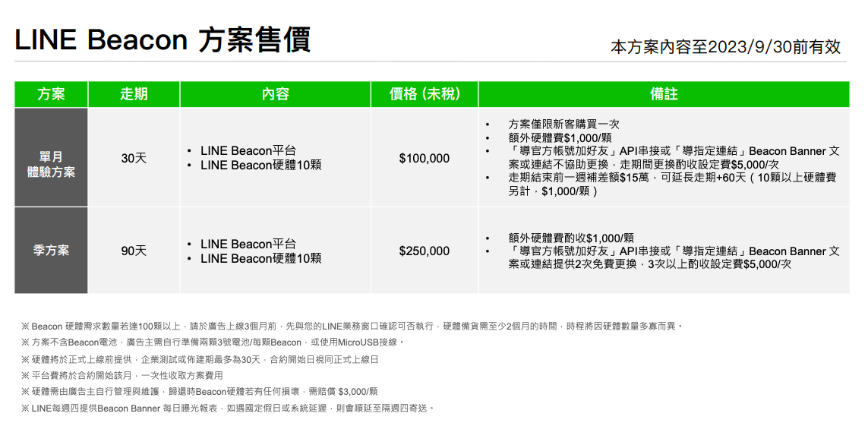Click 'LINE Beacon硬體10顆' in the 季方案 row
Viewport: 868px width, 426px height.
click(x=260, y=258)
